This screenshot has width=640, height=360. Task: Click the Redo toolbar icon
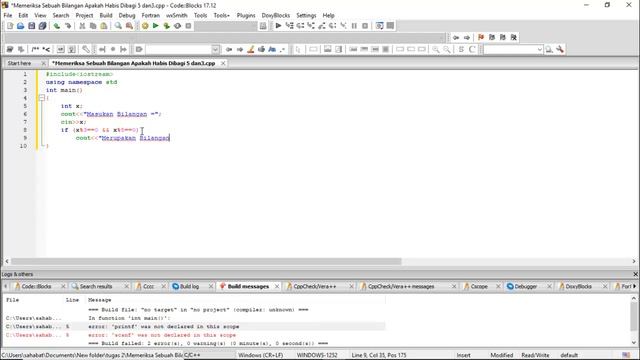pos(68,26)
